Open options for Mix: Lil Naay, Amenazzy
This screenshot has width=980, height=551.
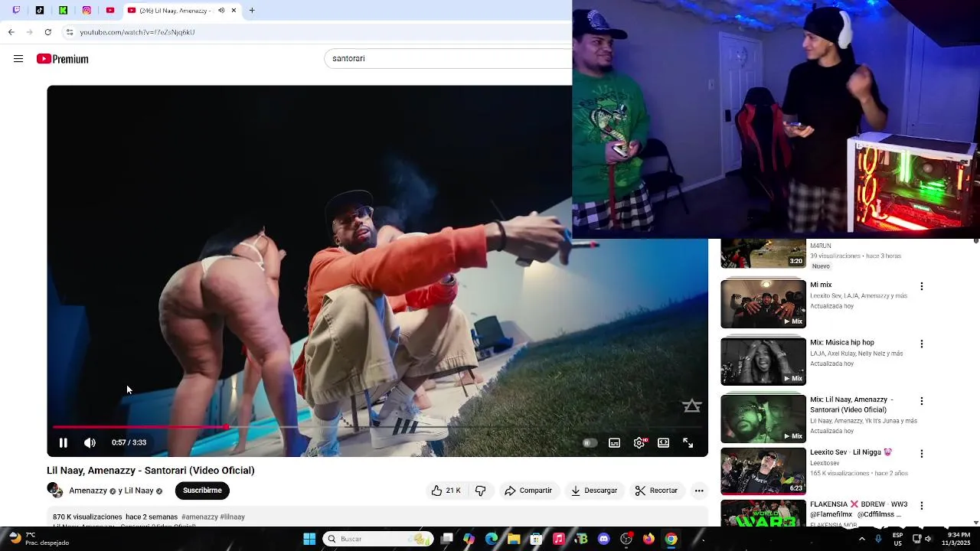pos(921,401)
